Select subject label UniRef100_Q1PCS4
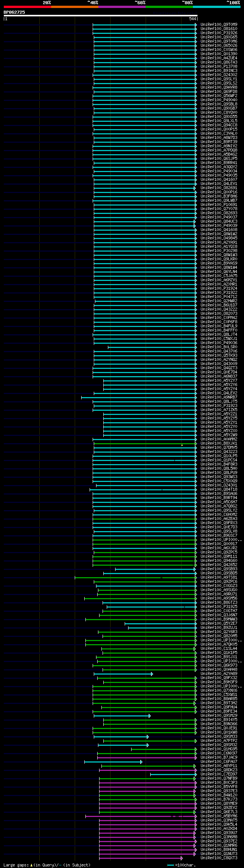 (219, 460)
